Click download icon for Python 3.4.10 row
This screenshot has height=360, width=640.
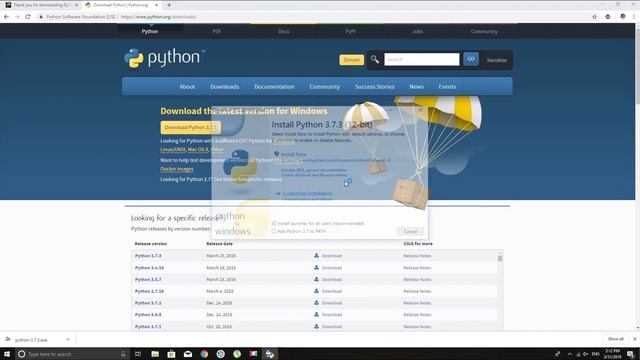tap(316, 267)
